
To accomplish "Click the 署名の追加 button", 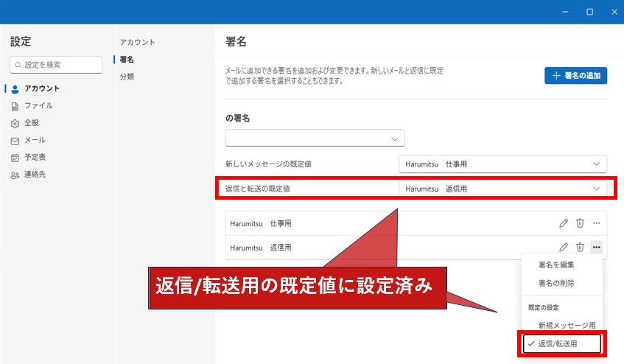I will tap(575, 75).
